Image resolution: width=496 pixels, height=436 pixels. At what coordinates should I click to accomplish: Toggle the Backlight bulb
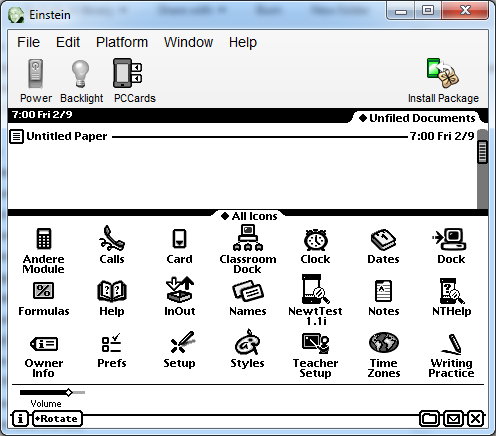coord(81,81)
